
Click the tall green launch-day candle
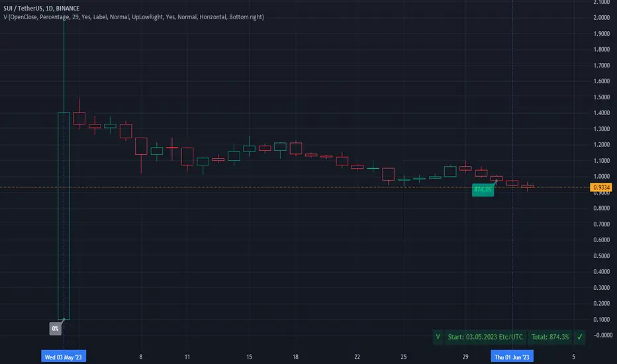click(64, 216)
